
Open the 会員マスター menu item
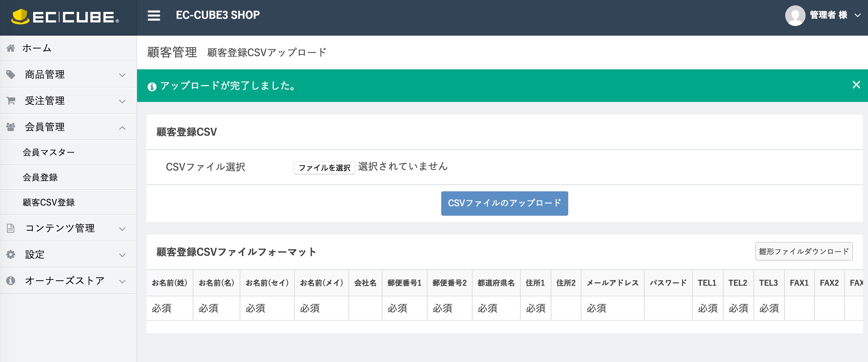point(49,152)
